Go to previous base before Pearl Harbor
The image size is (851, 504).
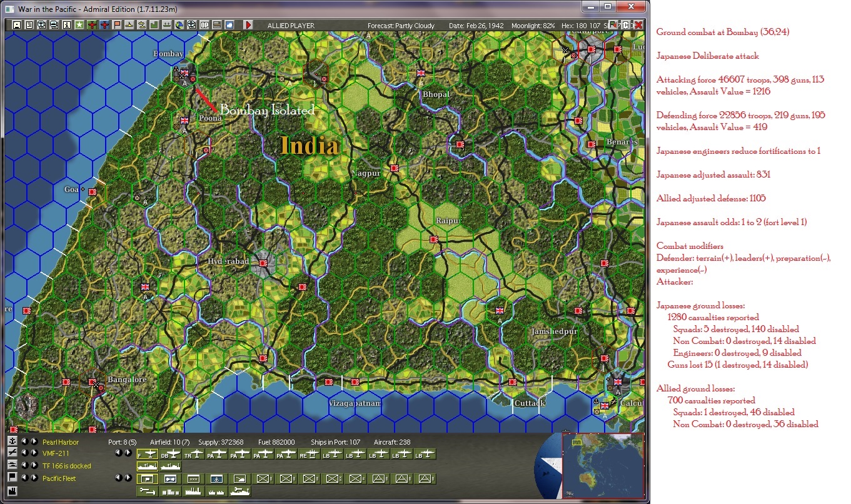coord(24,442)
